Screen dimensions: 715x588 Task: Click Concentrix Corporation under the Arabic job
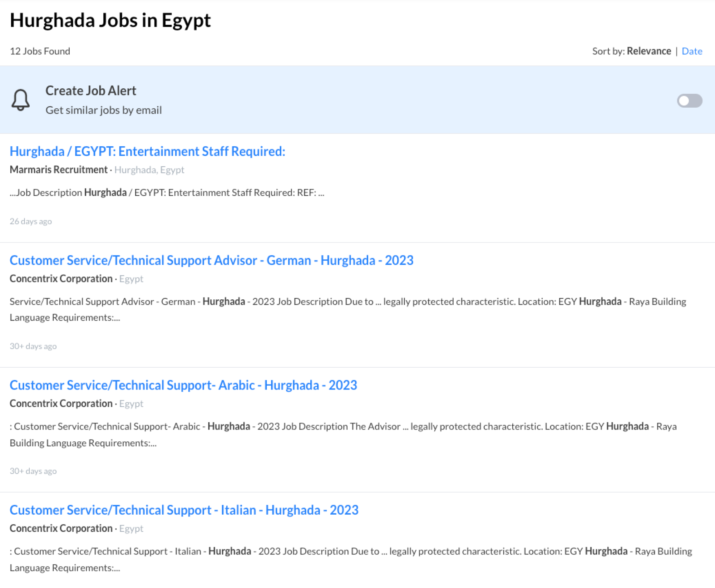pyautogui.click(x=61, y=403)
